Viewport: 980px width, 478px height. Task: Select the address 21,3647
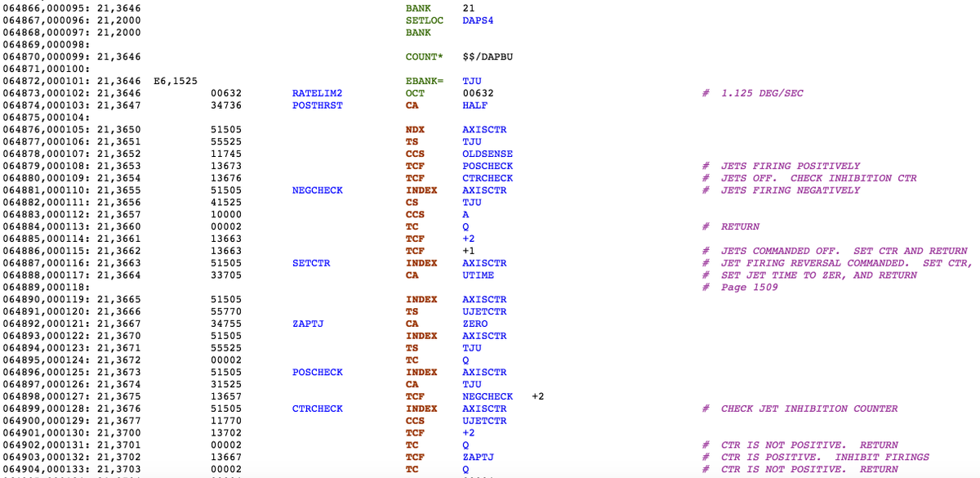[x=119, y=105]
